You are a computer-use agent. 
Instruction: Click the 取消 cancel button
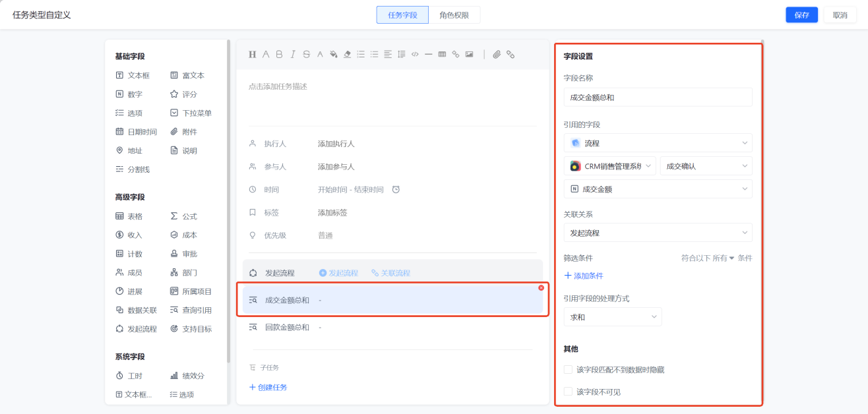(840, 15)
